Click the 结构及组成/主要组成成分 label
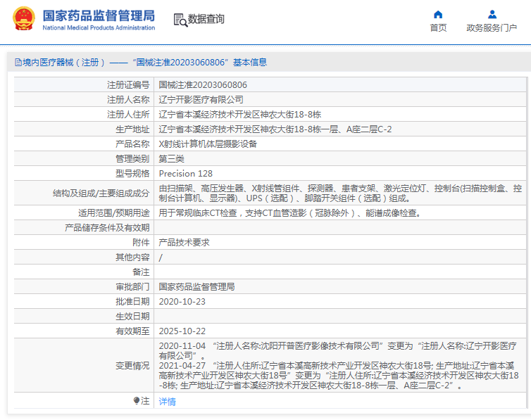 point(101,193)
